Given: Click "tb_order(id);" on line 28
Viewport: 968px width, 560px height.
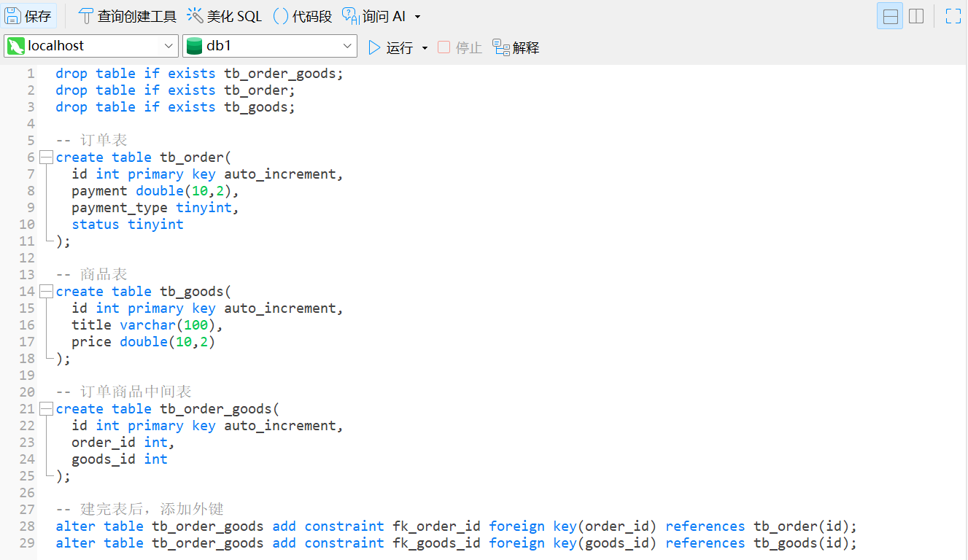Looking at the screenshot, I should [806, 526].
